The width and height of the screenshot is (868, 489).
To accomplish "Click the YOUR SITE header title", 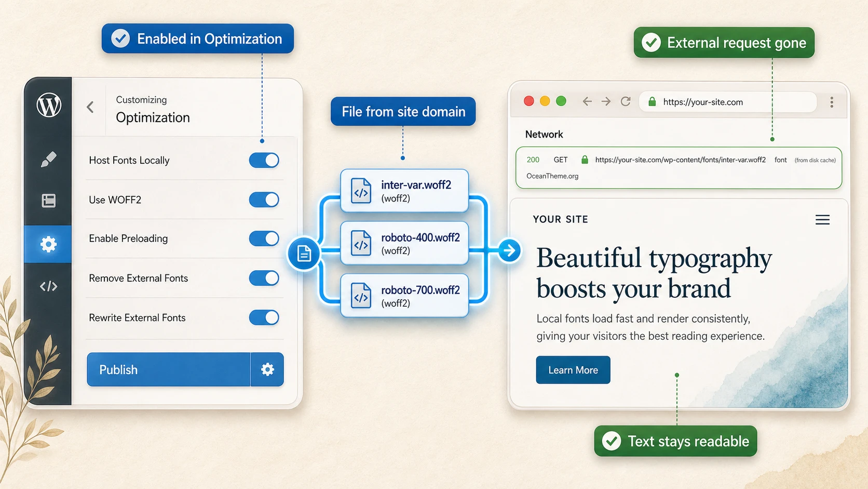I will click(560, 219).
